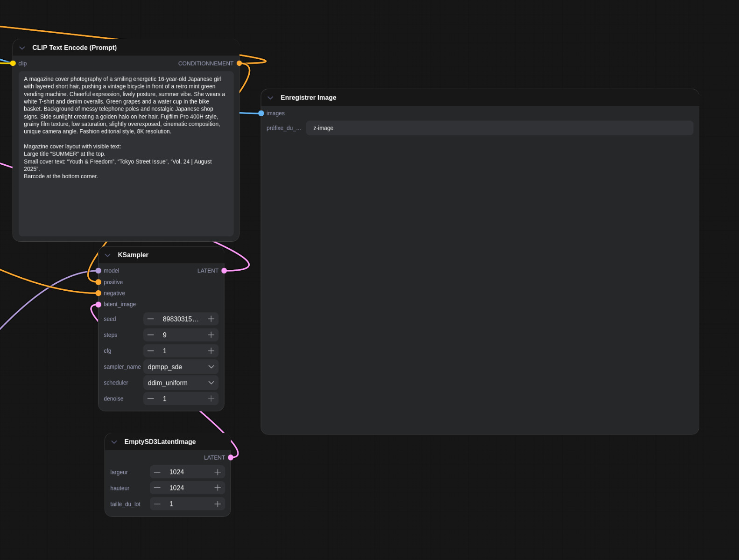The image size is (739, 560).
Task: Open the sampler_name dropdown
Action: 181,367
